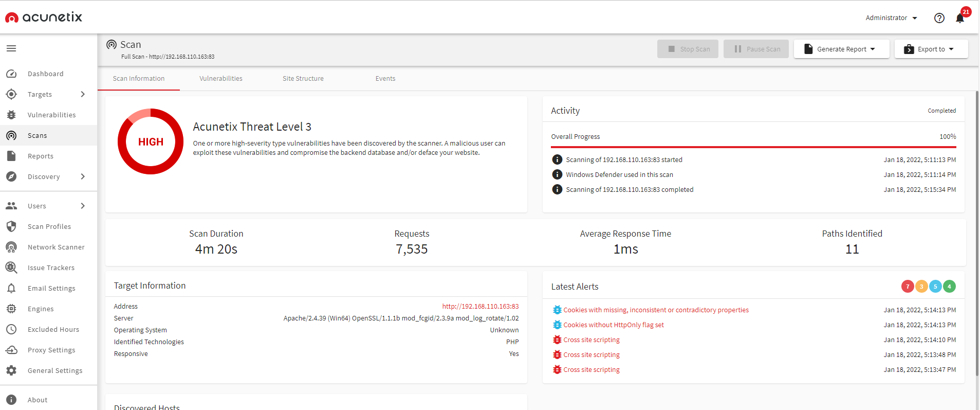Click the red high-severity count badge 7
Viewport: 980px width, 410px height.
pos(908,287)
